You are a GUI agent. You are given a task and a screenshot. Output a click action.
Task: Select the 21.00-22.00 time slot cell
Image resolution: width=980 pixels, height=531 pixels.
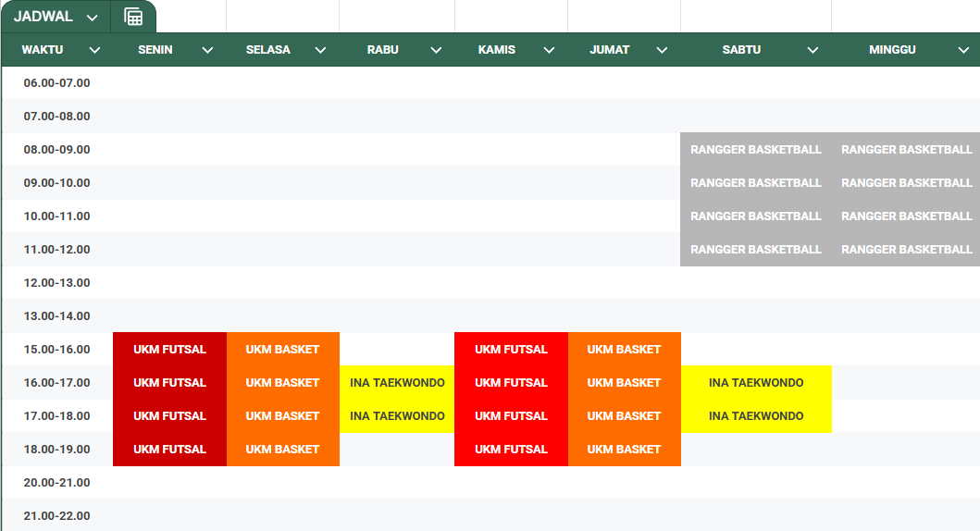(56, 515)
